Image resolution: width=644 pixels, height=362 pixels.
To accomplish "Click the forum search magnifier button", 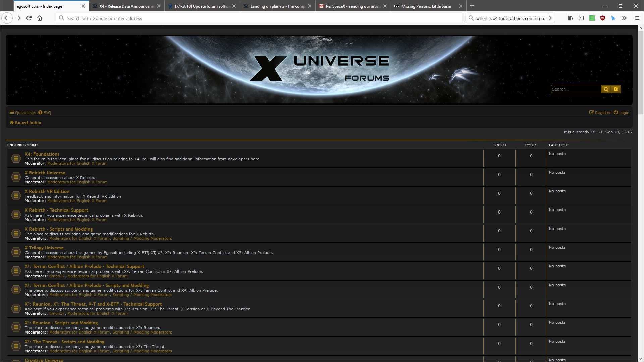I will (x=606, y=89).
